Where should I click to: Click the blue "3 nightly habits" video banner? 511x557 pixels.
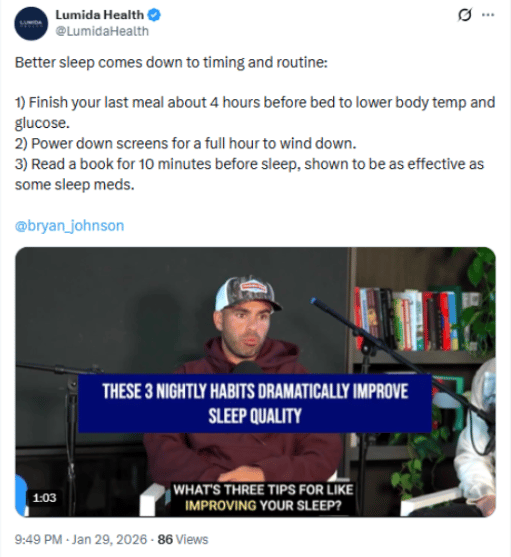(255, 403)
